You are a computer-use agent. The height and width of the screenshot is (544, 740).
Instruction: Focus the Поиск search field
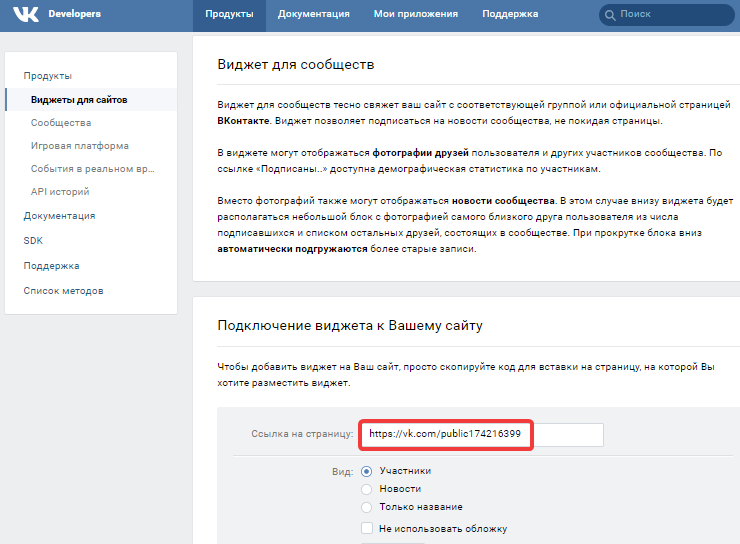pos(666,15)
